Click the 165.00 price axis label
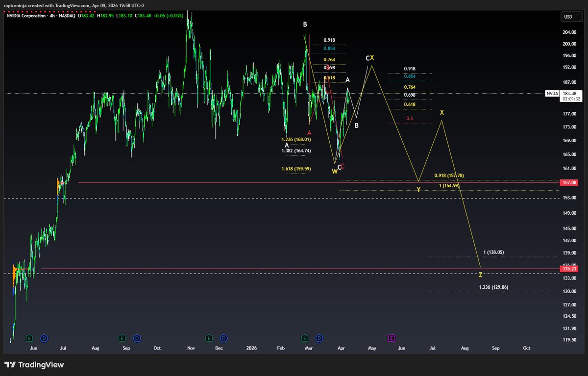This screenshot has width=588, height=376. (x=570, y=154)
